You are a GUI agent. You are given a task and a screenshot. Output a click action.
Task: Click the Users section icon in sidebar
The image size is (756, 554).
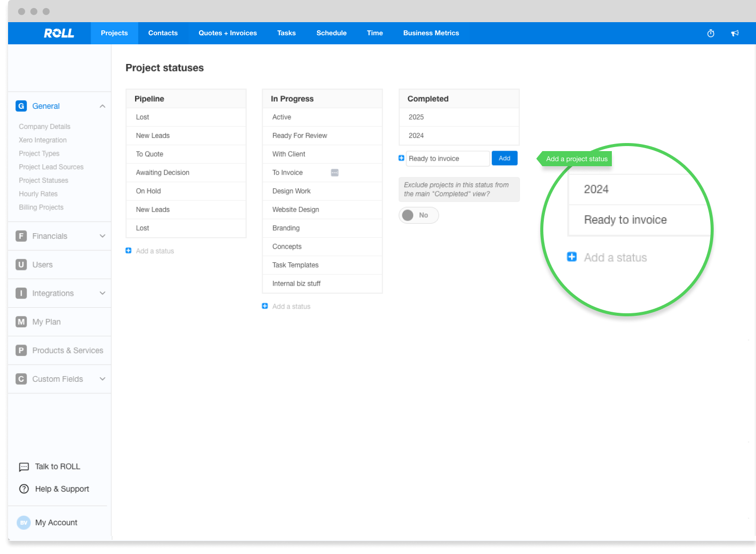[21, 265]
